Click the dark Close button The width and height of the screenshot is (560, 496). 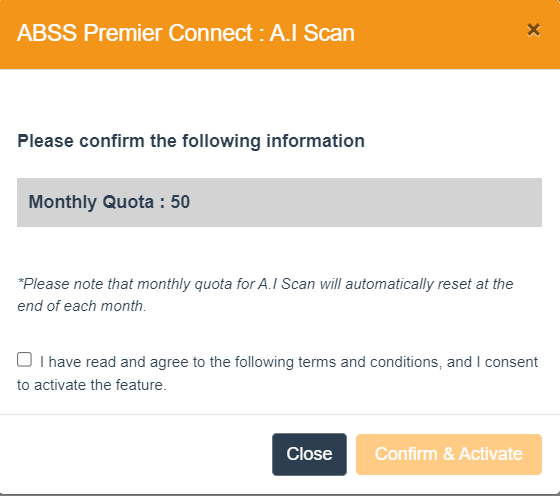pyautogui.click(x=309, y=454)
